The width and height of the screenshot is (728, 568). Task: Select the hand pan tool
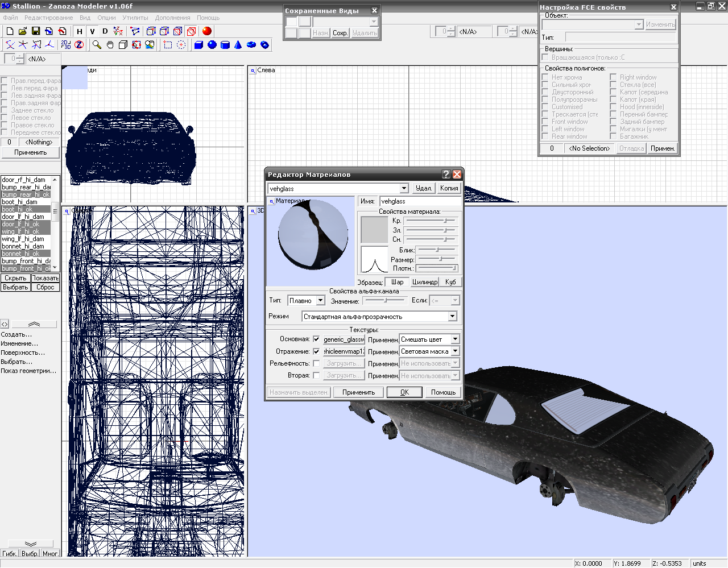click(x=110, y=45)
